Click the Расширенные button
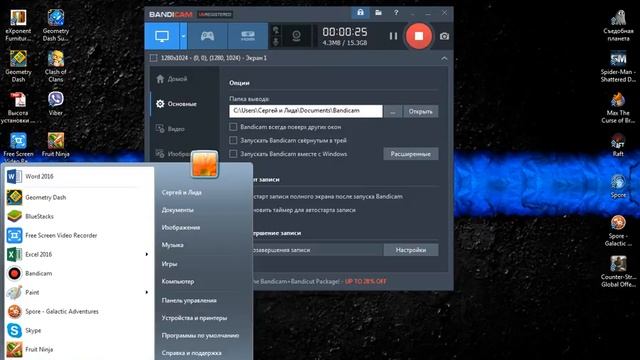The image size is (640, 360). point(411,154)
